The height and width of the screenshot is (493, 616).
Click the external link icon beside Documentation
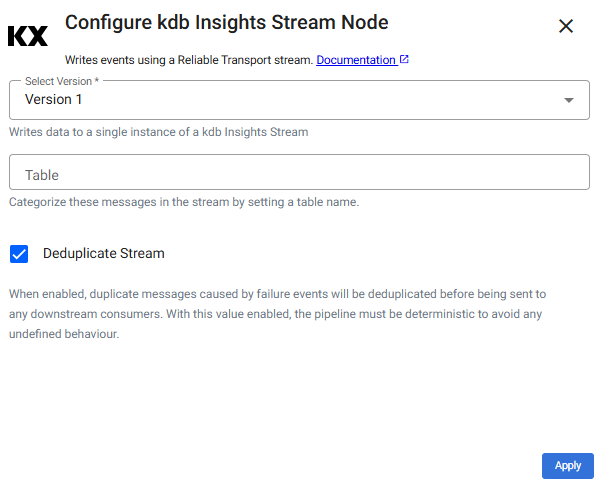coord(404,60)
